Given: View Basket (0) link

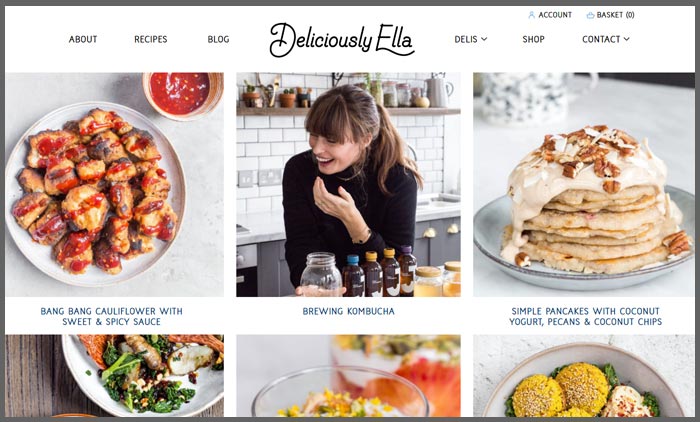Looking at the screenshot, I should (616, 15).
